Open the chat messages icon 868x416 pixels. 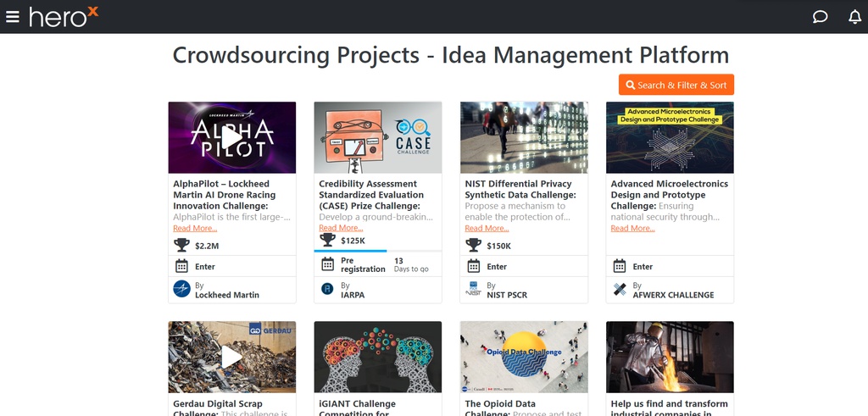click(x=820, y=17)
